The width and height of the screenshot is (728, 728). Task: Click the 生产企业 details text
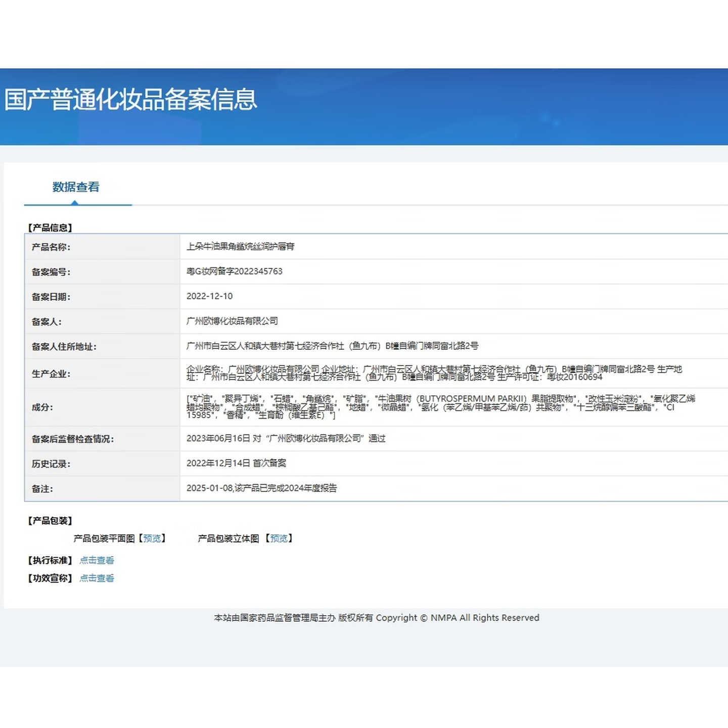pos(434,373)
